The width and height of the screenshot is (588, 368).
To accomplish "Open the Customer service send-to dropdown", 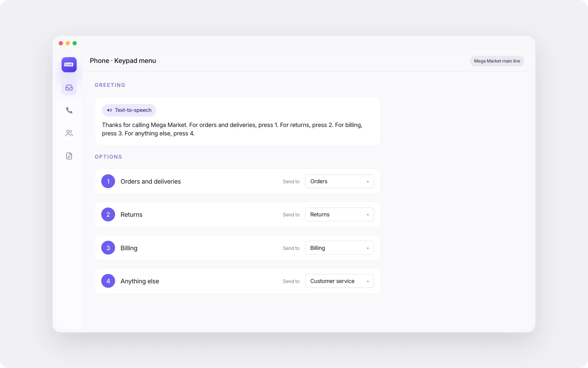I will point(340,281).
